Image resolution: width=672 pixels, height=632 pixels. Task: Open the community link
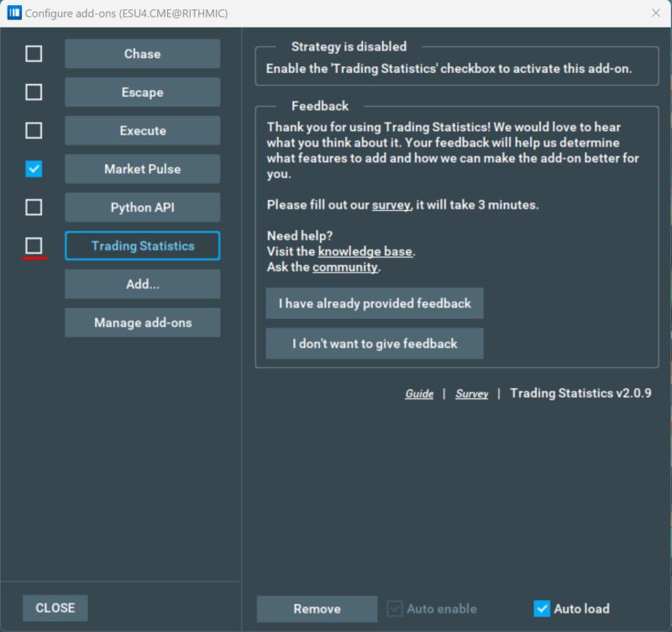pos(345,267)
